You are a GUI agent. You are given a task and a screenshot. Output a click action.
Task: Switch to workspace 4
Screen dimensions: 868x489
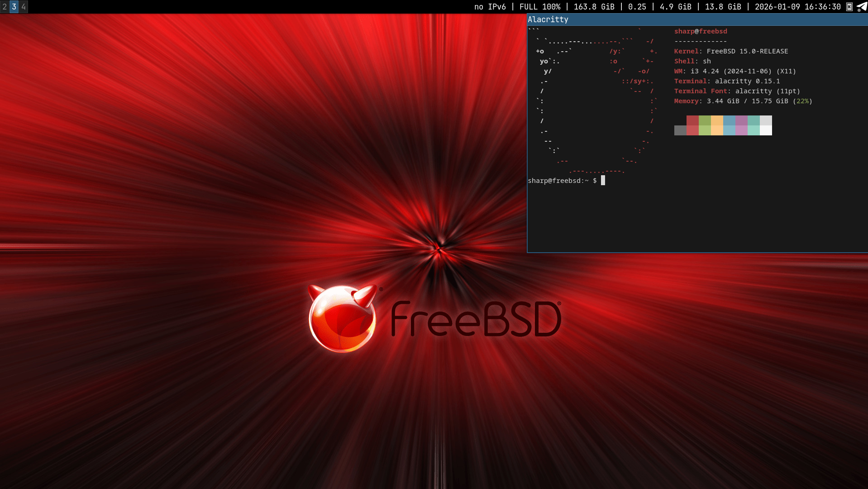coord(24,7)
